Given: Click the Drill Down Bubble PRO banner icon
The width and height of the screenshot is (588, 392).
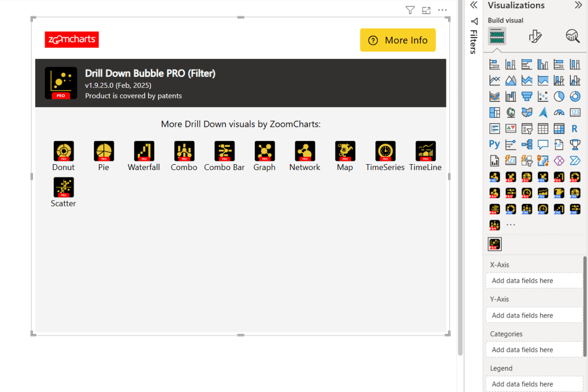Looking at the screenshot, I should coord(61,83).
